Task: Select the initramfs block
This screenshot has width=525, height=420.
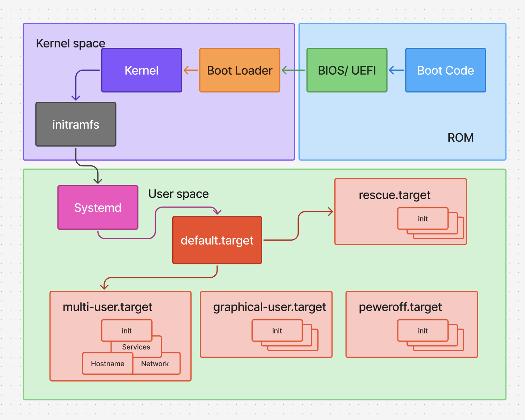Action: pos(76,124)
